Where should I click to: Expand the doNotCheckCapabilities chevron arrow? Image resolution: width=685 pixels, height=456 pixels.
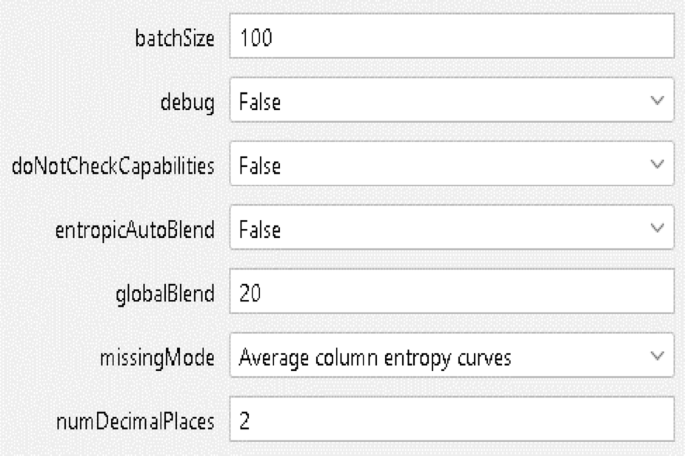tap(656, 164)
